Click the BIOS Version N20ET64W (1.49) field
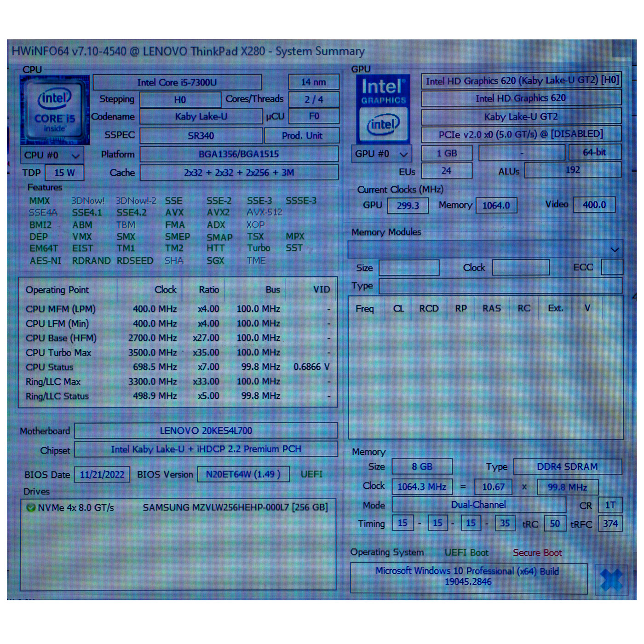The height and width of the screenshot is (644, 644). point(243,474)
